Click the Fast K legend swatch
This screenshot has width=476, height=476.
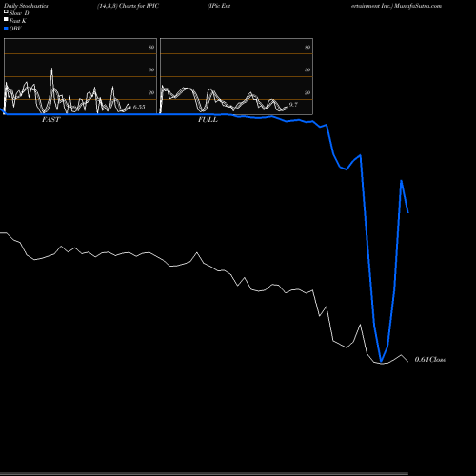click(6, 20)
